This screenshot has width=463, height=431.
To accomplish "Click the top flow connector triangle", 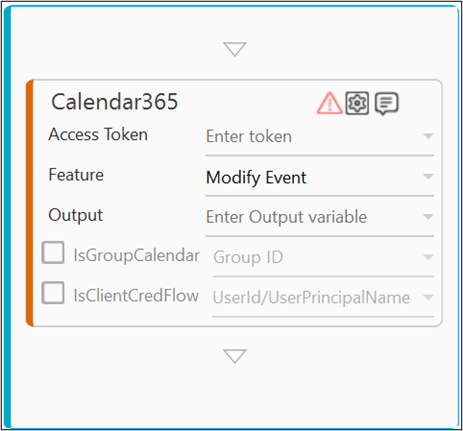I will [x=235, y=49].
